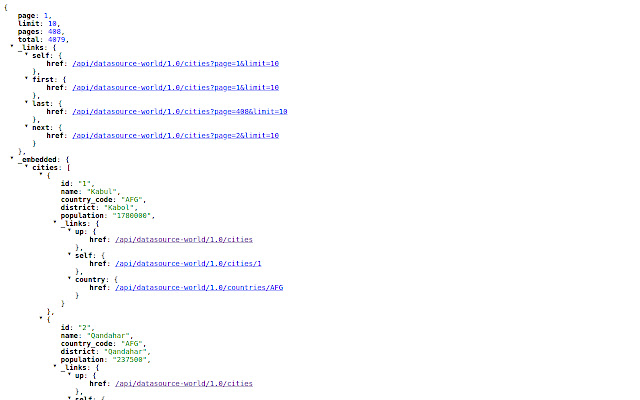
Task: Collapse the Kabul city object
Action: point(41,174)
